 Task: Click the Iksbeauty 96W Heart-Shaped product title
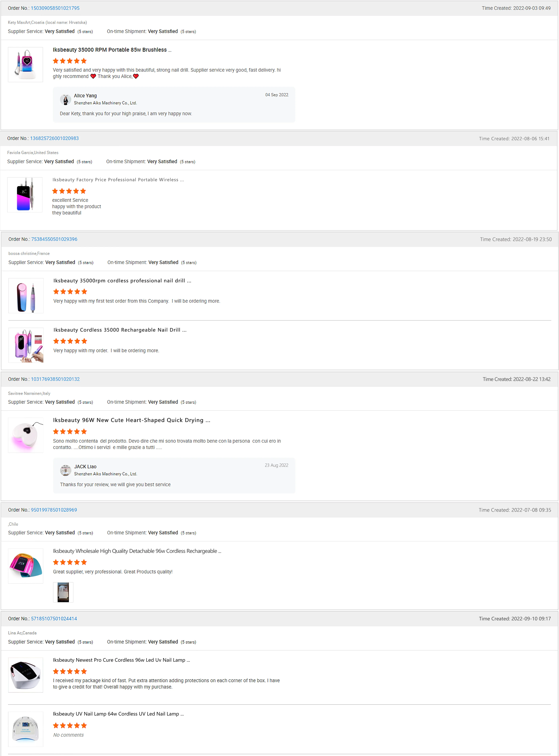131,420
